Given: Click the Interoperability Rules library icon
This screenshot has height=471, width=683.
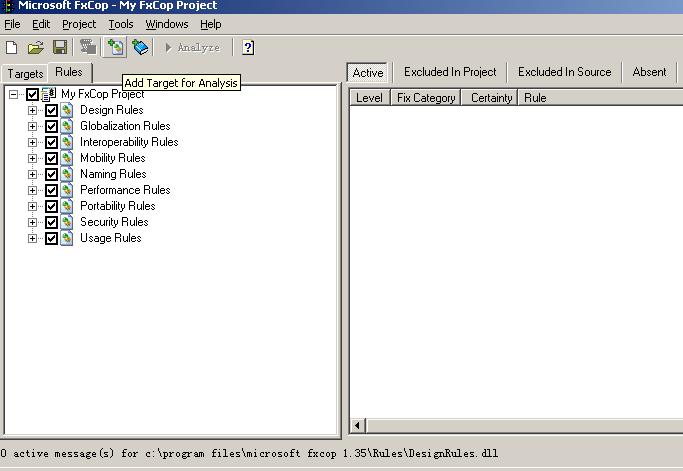Looking at the screenshot, I should click(66, 142).
